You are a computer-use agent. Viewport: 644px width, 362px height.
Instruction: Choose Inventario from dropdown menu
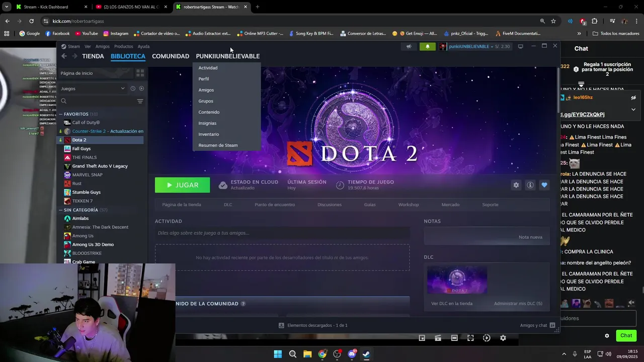(x=208, y=134)
